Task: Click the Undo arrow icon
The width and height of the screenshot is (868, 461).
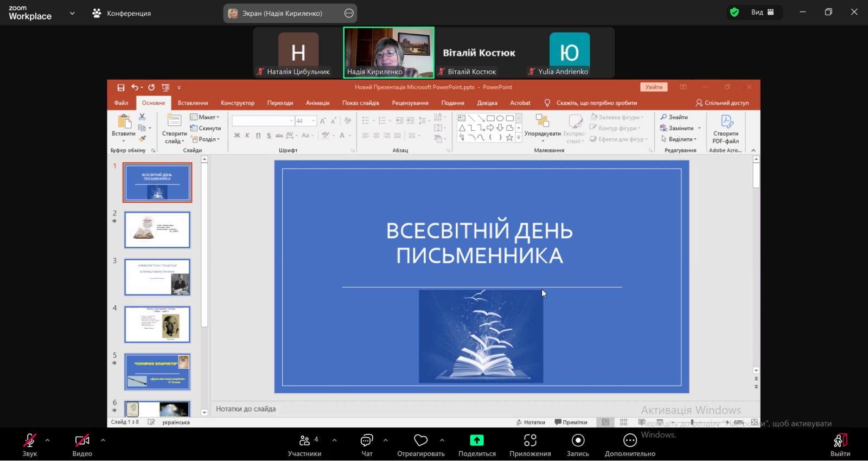Action: coord(135,87)
